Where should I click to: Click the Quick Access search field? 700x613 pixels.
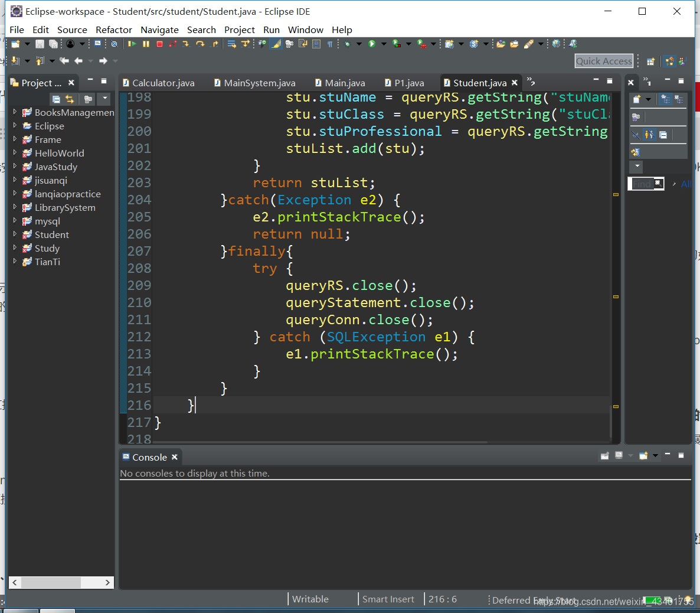604,61
